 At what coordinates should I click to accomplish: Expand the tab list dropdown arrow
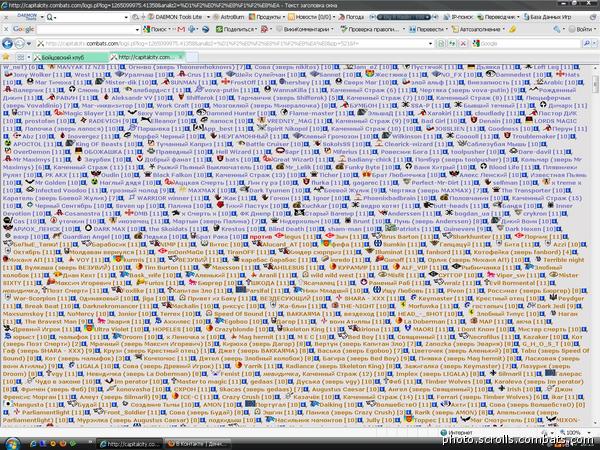(x=29, y=57)
